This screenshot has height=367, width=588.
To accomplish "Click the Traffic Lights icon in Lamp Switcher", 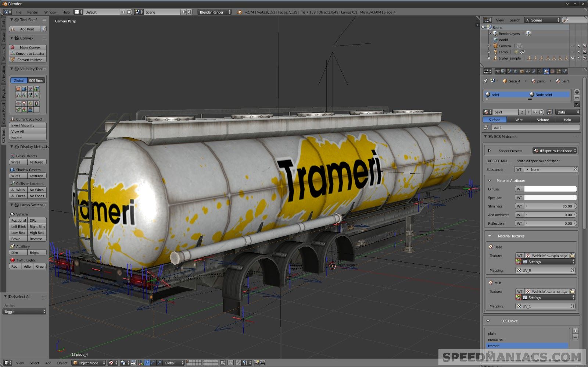I will pos(13,260).
